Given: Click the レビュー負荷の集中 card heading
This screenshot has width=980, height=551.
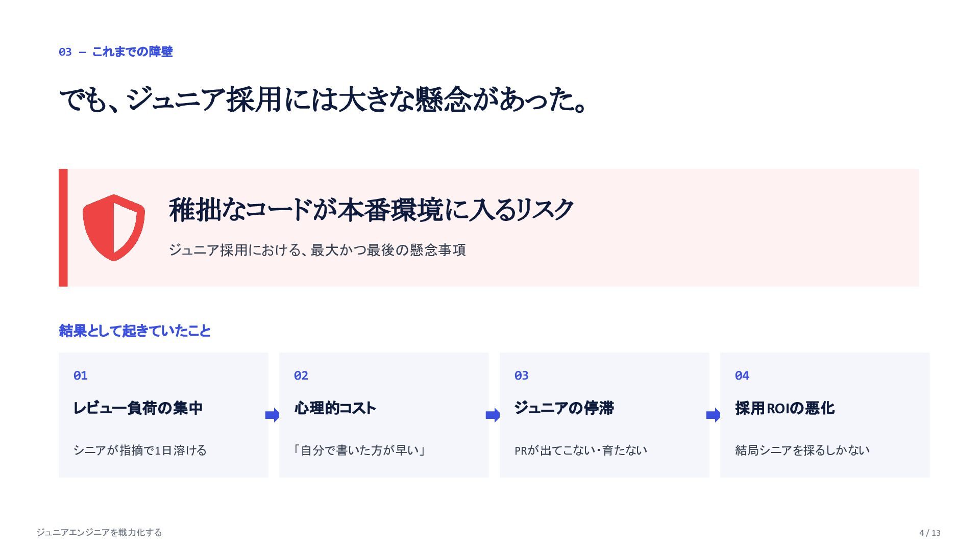Looking at the screenshot, I should coord(138,408).
